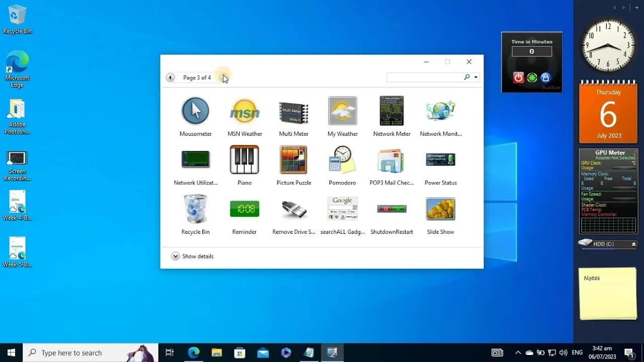Select the MSN Weather gadget
This screenshot has height=362, width=644.
click(245, 111)
